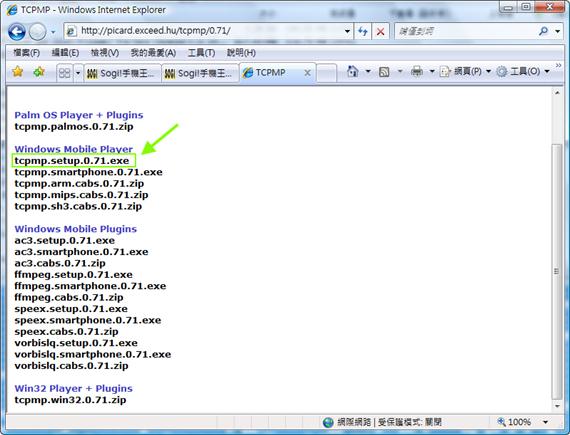Open Favorites Center star icon
Viewport: 570px width, 435px height.
pyautogui.click(x=17, y=72)
